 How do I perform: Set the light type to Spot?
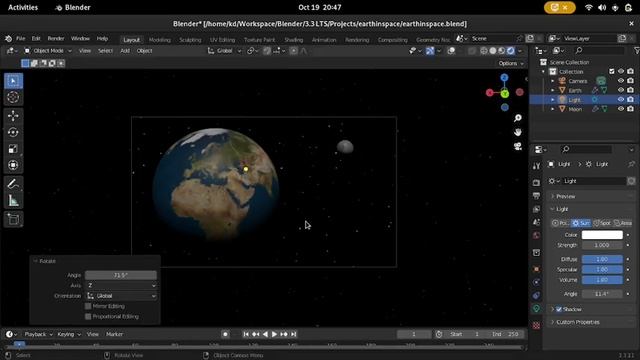[x=602, y=223]
